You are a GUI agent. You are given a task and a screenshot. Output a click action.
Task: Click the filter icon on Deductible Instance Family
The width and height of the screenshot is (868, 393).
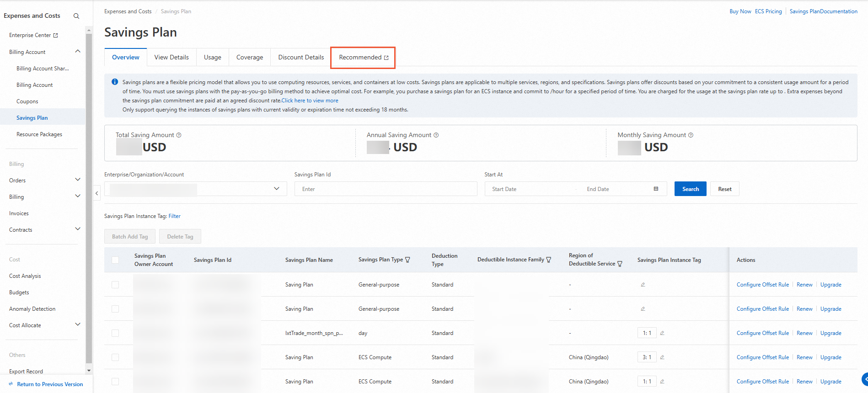(549, 260)
